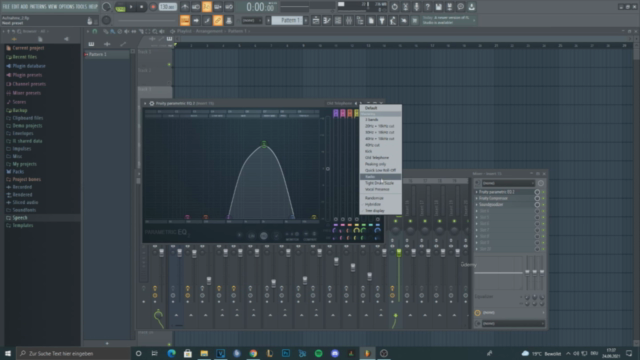Screen dimensions: 640x360
Task: Open Google Chrome from the taskbar
Action: point(253,353)
